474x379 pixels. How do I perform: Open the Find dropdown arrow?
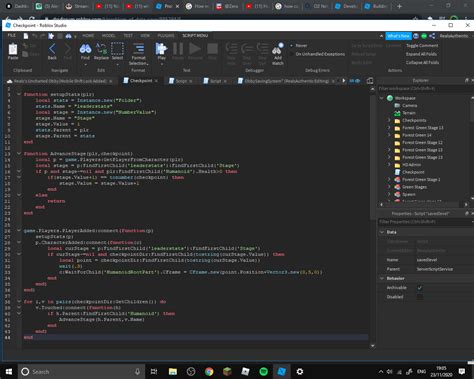point(85,64)
